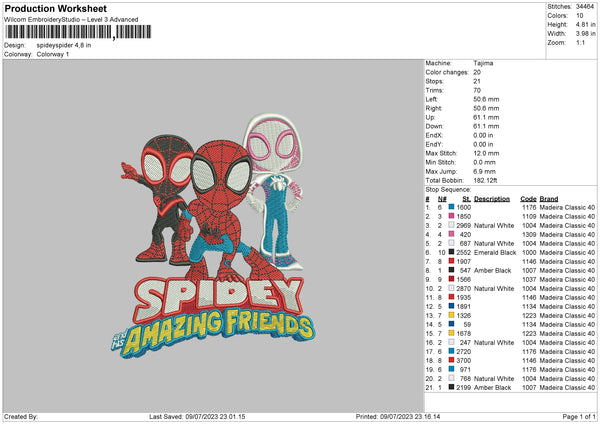Select the Natural White swatch in stop 3
The width and height of the screenshot is (600, 424).
tap(452, 224)
